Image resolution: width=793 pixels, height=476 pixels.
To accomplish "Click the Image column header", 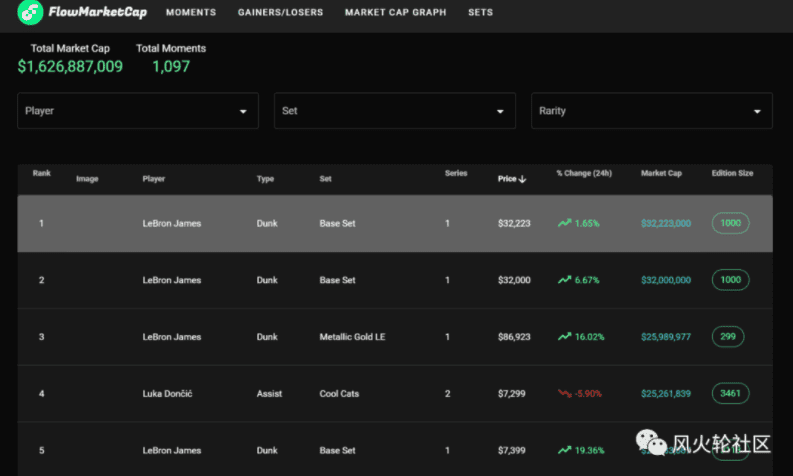I will coord(87,179).
